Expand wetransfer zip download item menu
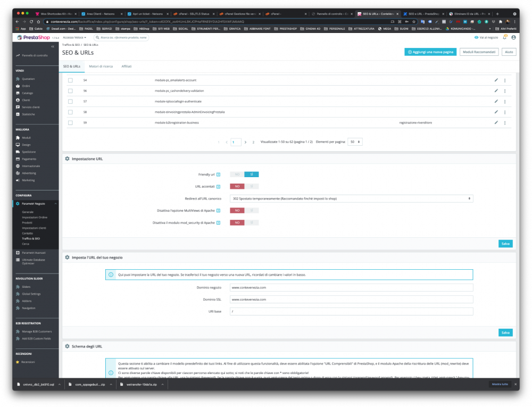Screen dimensions: 532x407 point(162,384)
